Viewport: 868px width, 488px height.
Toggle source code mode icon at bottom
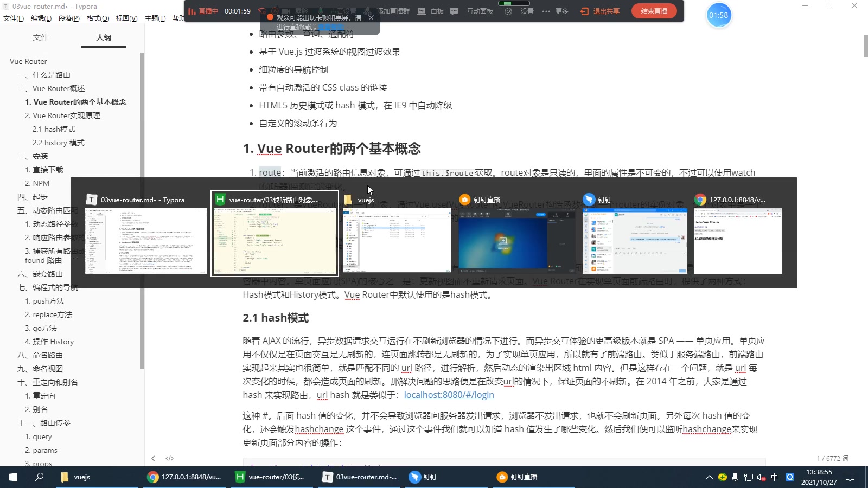click(170, 458)
